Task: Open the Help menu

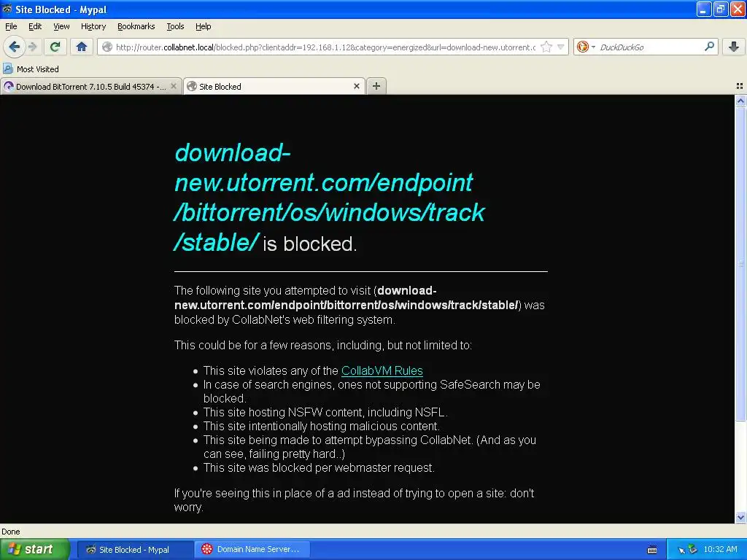Action: pos(203,26)
